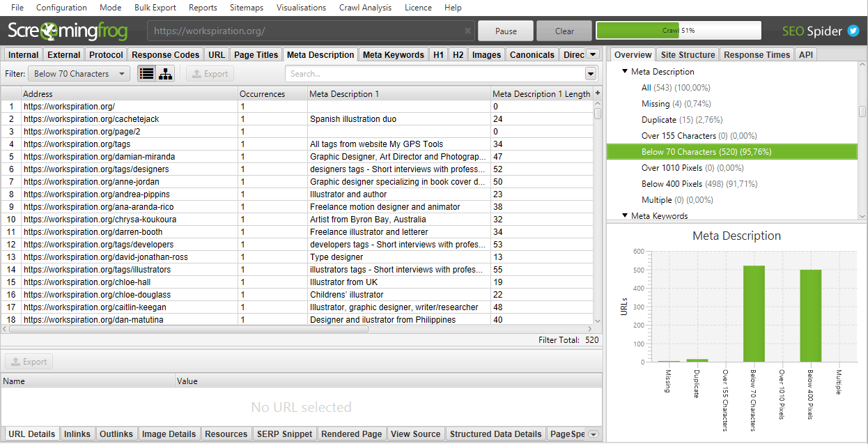Open the Twitter bird icon link
The height and width of the screenshot is (444, 868).
(x=853, y=31)
